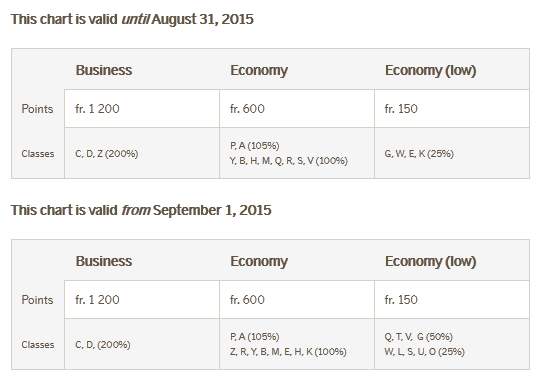Click the Points label in the first chart
Image resolution: width=545 pixels, height=392 pixels.
37,109
